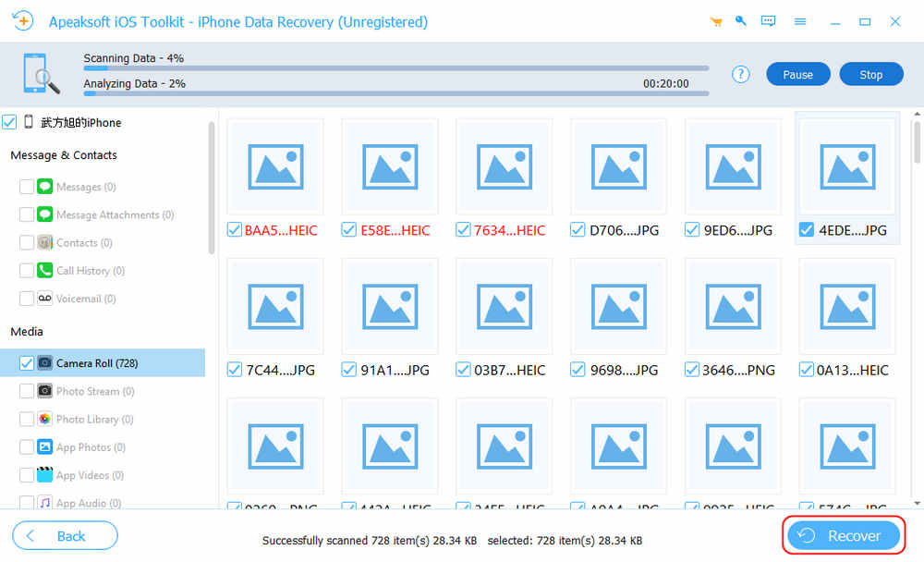Viewport: 924px width, 562px height.
Task: Uncheck the 4EDE...JPG file checkbox
Action: pyautogui.click(x=806, y=230)
